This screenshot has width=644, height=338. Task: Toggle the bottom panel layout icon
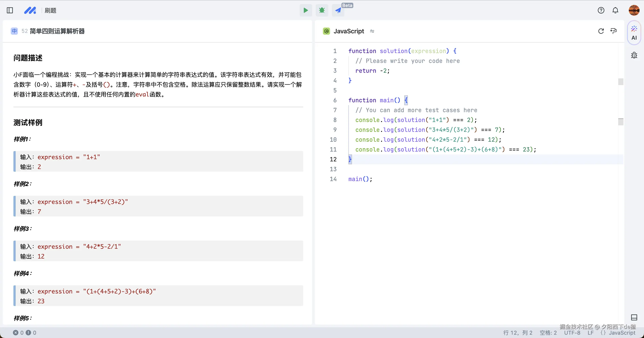pyautogui.click(x=634, y=317)
